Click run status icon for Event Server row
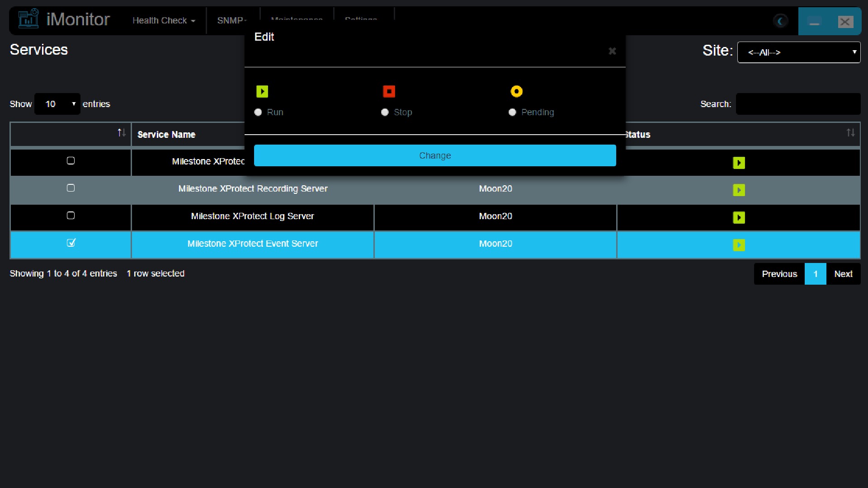 [739, 245]
